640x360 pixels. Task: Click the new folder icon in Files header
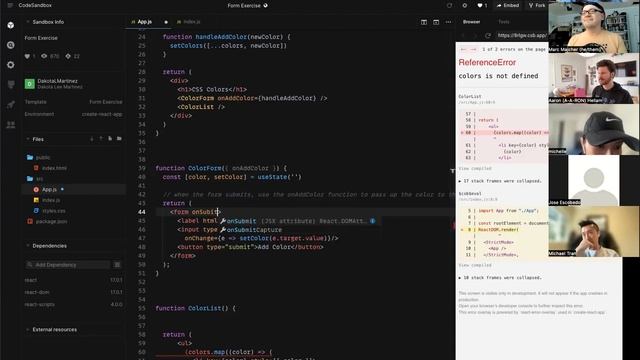coord(119,139)
